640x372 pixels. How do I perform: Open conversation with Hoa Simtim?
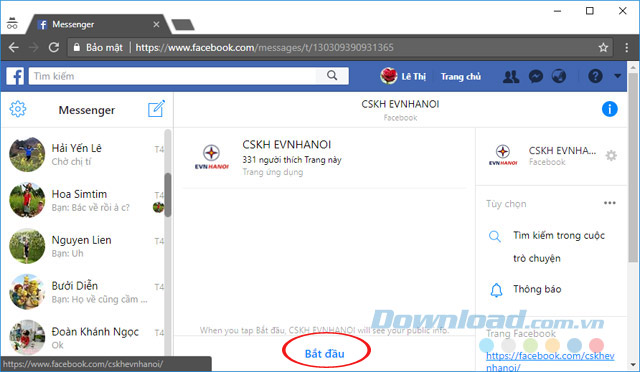tap(86, 200)
